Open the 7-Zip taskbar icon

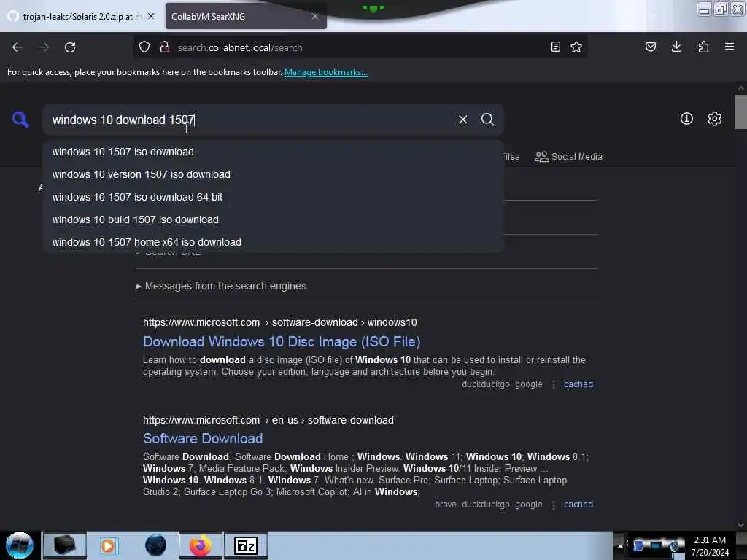point(246,545)
